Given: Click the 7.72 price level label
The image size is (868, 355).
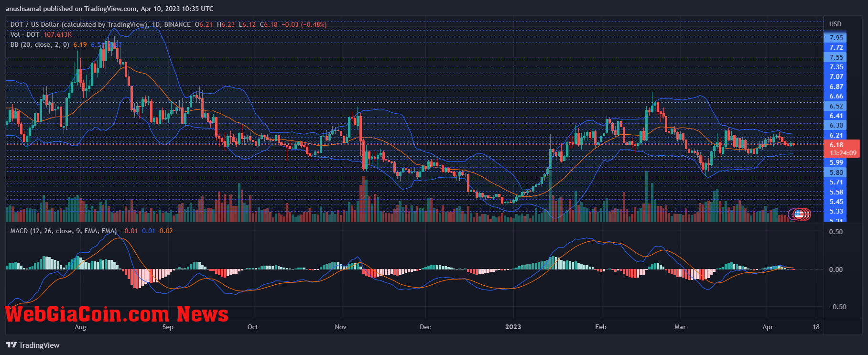Looking at the screenshot, I should 836,47.
